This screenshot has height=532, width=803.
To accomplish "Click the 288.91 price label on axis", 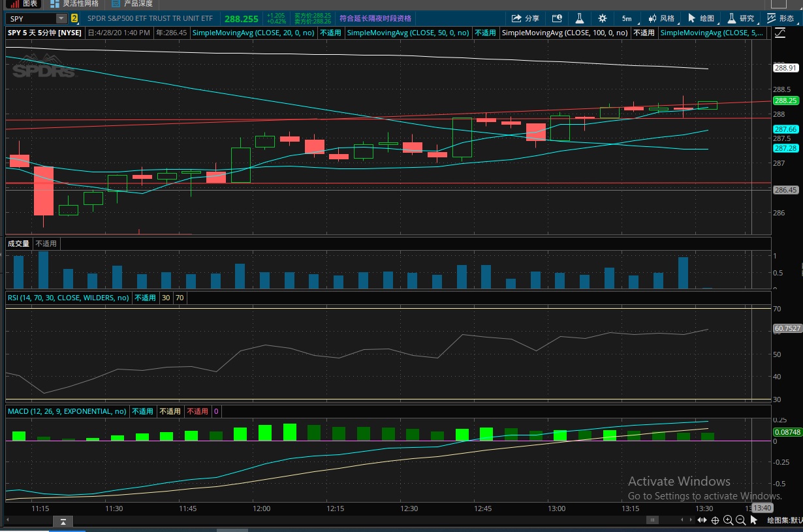I will (785, 67).
